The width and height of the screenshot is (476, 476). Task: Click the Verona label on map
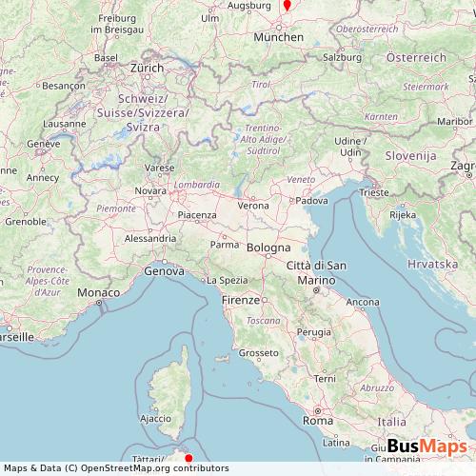click(x=253, y=206)
